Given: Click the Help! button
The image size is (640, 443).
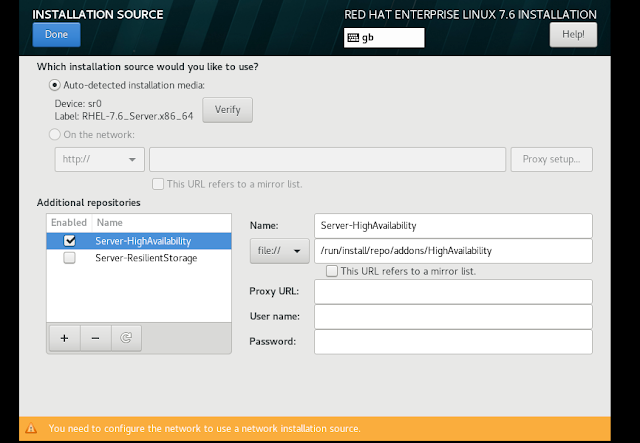Looking at the screenshot, I should (x=573, y=35).
